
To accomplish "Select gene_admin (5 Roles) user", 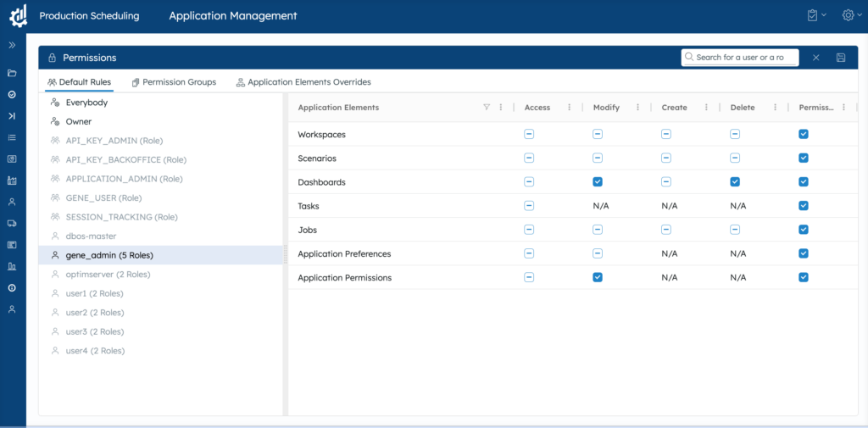I will (160, 255).
